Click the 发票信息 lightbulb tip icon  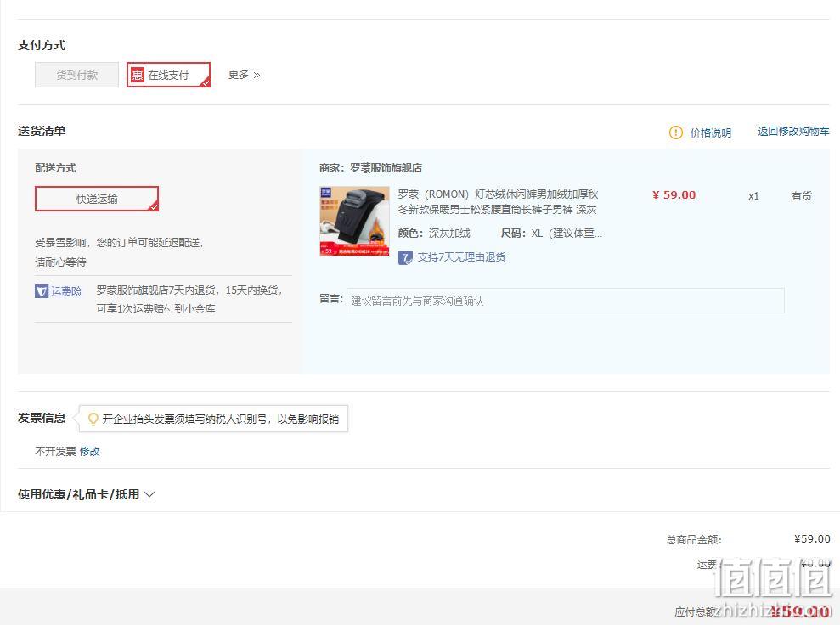point(93,419)
